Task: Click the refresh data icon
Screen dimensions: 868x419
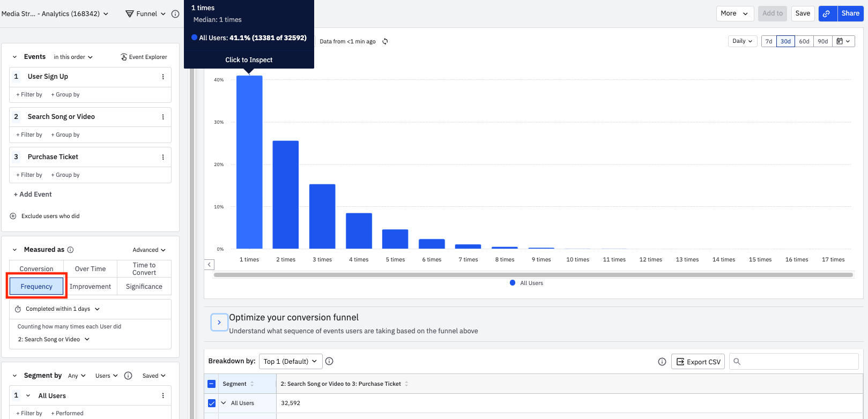Action: 385,41
